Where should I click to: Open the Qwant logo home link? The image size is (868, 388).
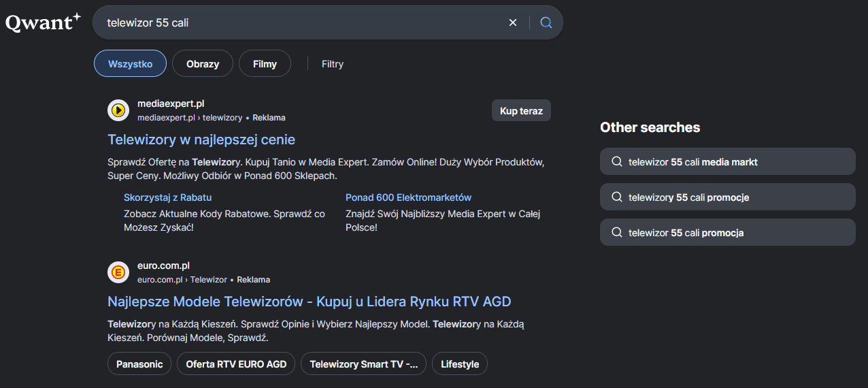click(x=43, y=22)
